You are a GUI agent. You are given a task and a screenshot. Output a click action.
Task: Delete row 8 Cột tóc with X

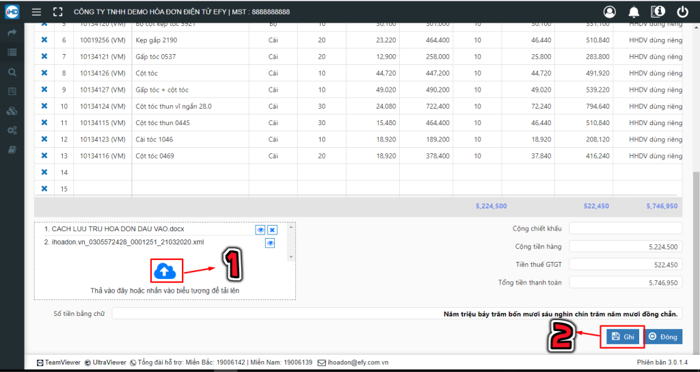[x=44, y=73]
